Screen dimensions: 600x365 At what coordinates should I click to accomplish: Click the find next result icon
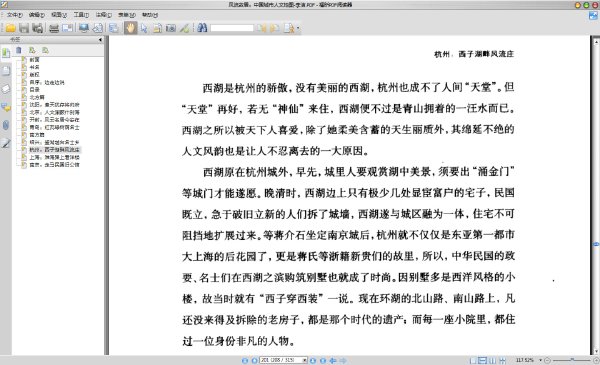click(274, 28)
